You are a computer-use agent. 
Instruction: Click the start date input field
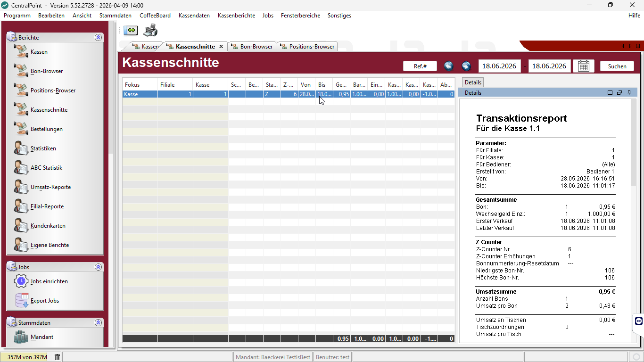500,66
